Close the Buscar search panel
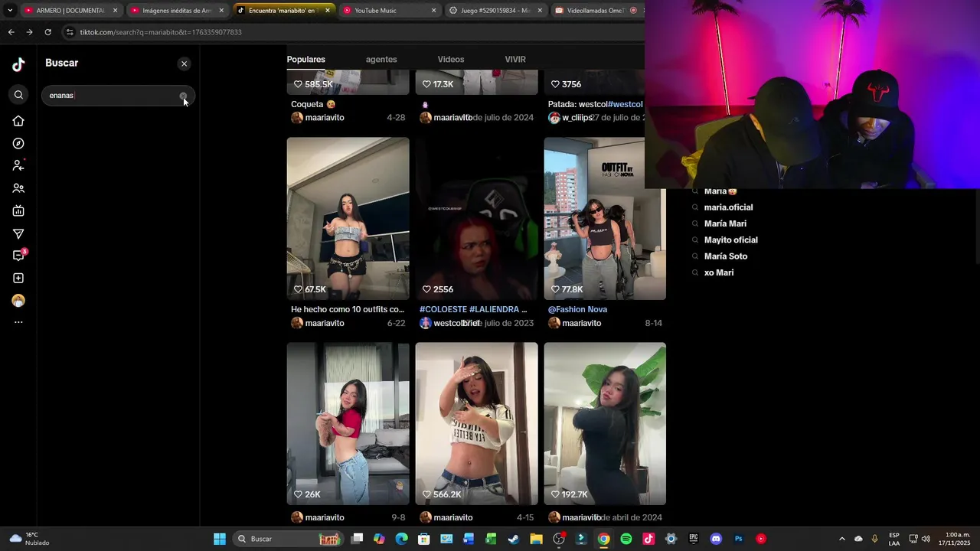The image size is (980, 551). coord(184,64)
